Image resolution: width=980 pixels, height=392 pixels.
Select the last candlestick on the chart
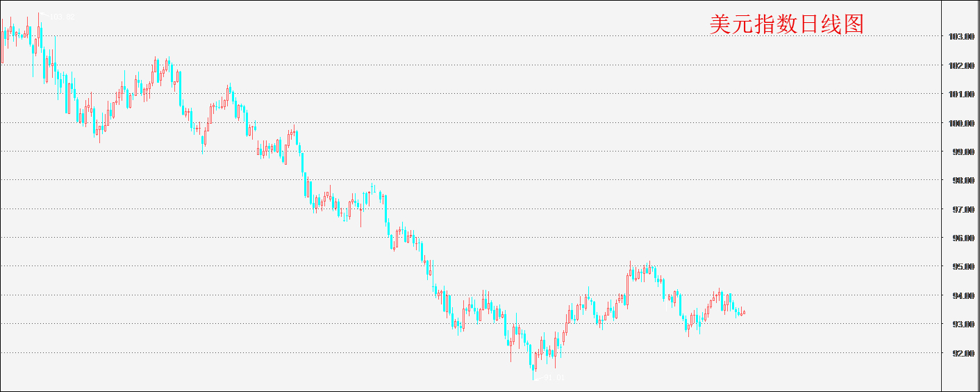tap(744, 312)
